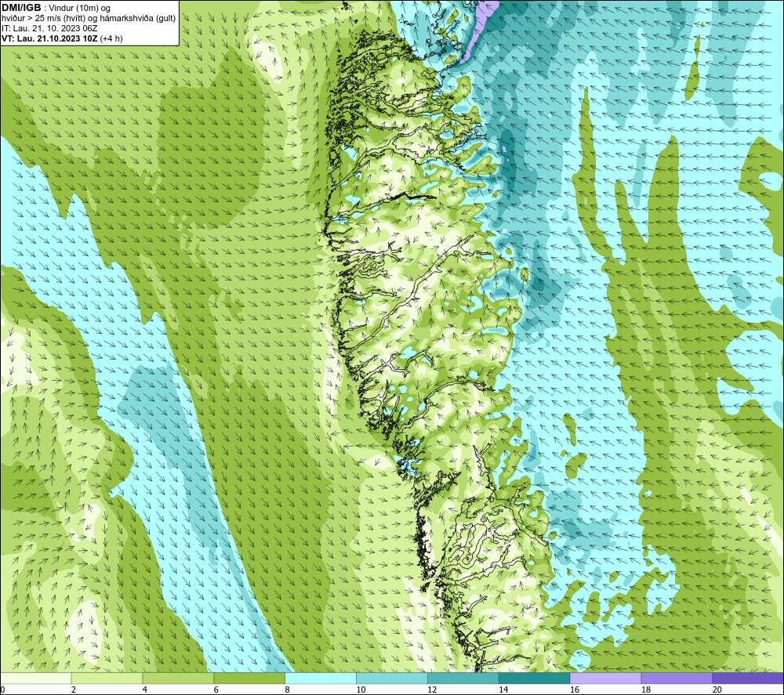
Task: Click the 2–4 m/s light green swatch in the legend
Action: pyautogui.click(x=107, y=678)
